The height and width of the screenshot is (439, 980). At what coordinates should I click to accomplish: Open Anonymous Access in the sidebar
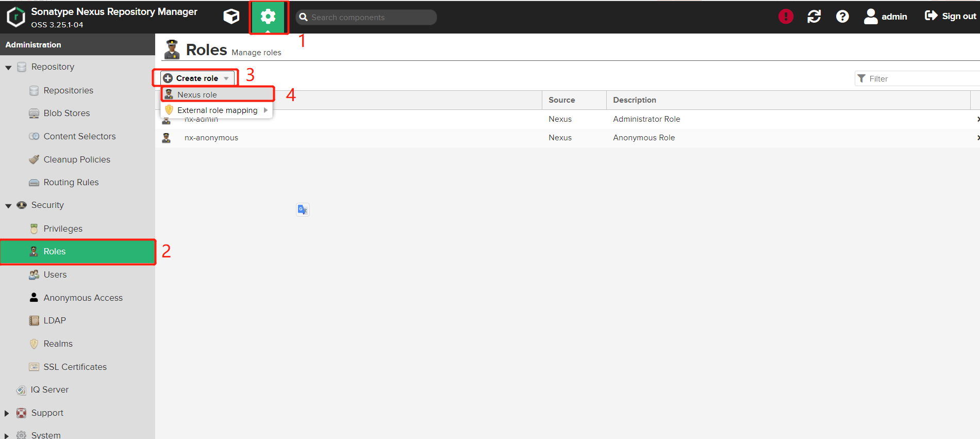tap(83, 298)
